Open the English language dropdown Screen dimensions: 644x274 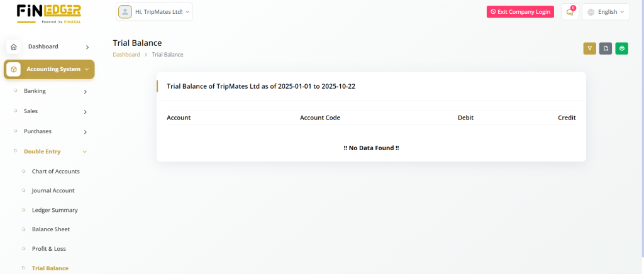606,12
